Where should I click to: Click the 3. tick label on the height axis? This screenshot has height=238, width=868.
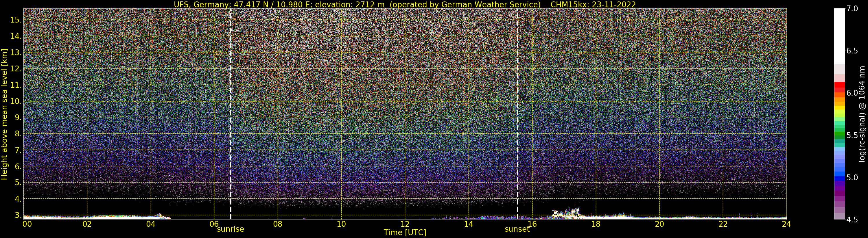click(18, 215)
